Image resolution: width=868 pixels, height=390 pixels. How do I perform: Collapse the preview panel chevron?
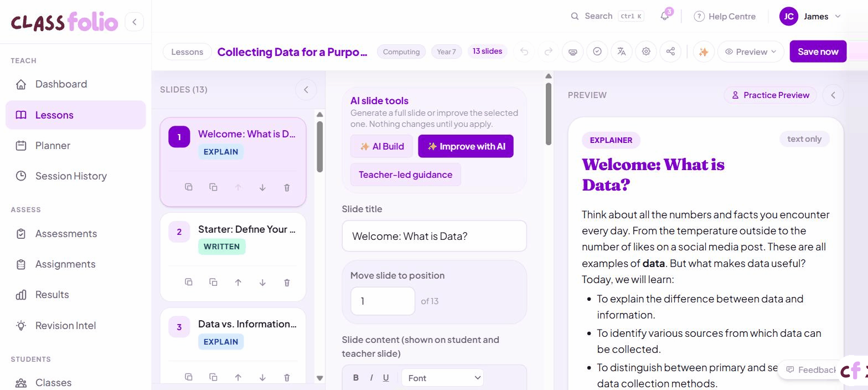833,95
